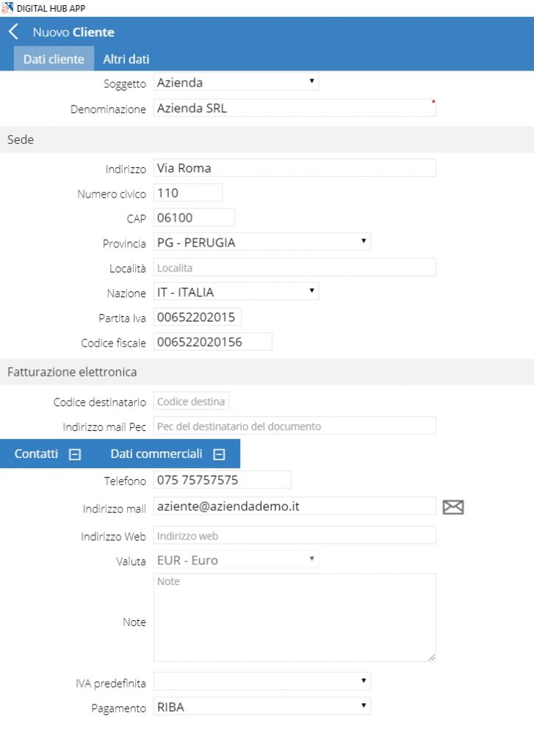The height and width of the screenshot is (756, 534).
Task: Open the Provincia dropdown showing PG - PERUGIA
Action: click(262, 242)
